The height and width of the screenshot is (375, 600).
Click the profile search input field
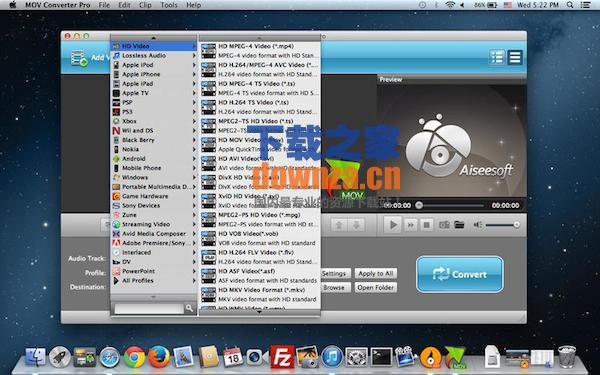pyautogui.click(x=149, y=308)
